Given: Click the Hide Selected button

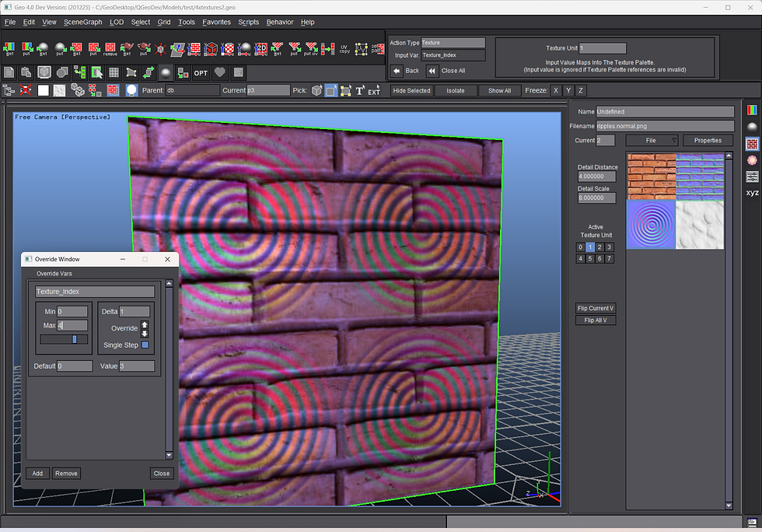Looking at the screenshot, I should coord(411,90).
